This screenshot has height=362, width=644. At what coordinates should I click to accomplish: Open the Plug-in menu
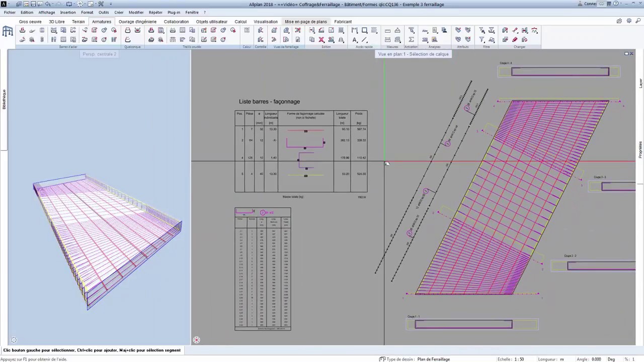pos(174,12)
